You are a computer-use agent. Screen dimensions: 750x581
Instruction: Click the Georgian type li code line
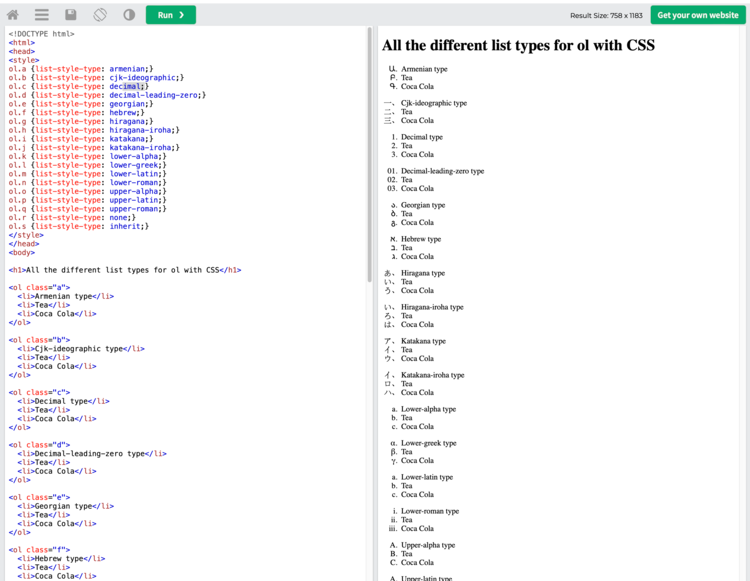66,506
